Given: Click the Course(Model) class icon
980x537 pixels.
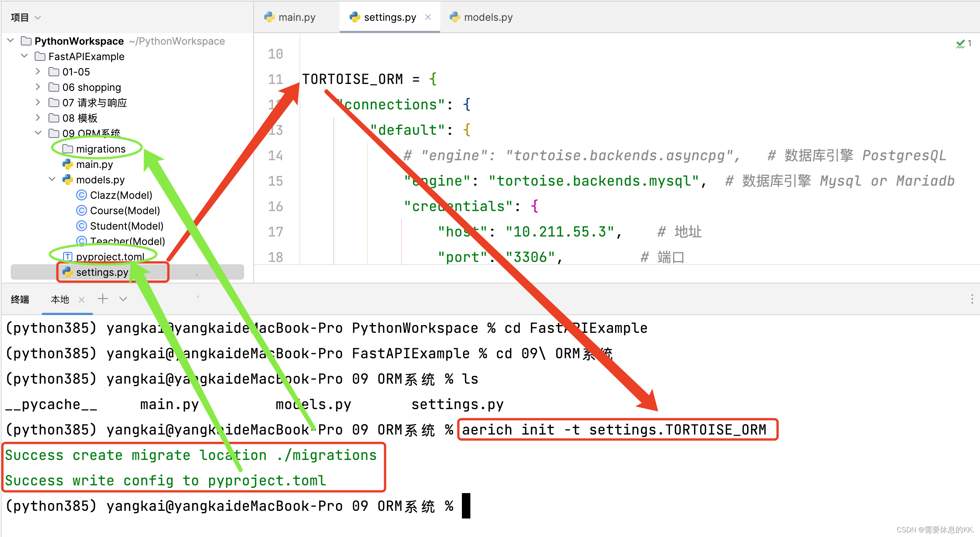Looking at the screenshot, I should tap(81, 210).
